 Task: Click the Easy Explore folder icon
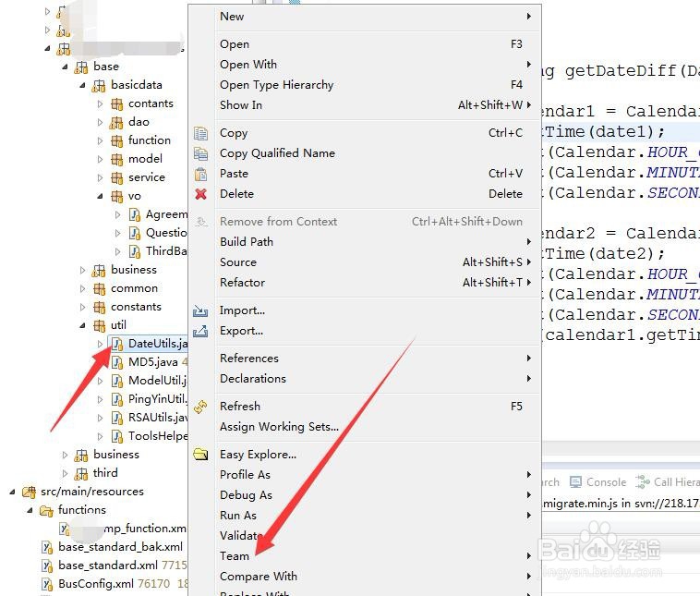click(x=200, y=455)
